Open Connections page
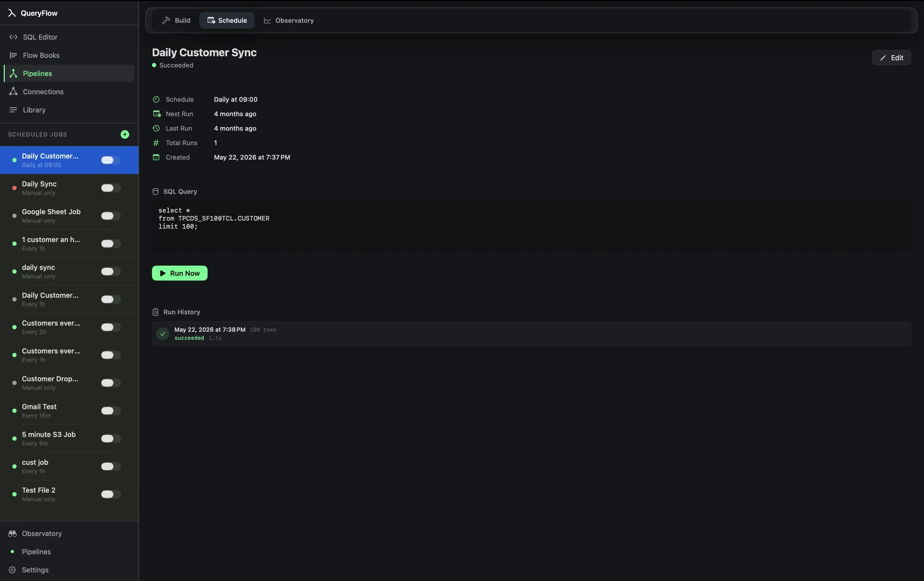 69,91
